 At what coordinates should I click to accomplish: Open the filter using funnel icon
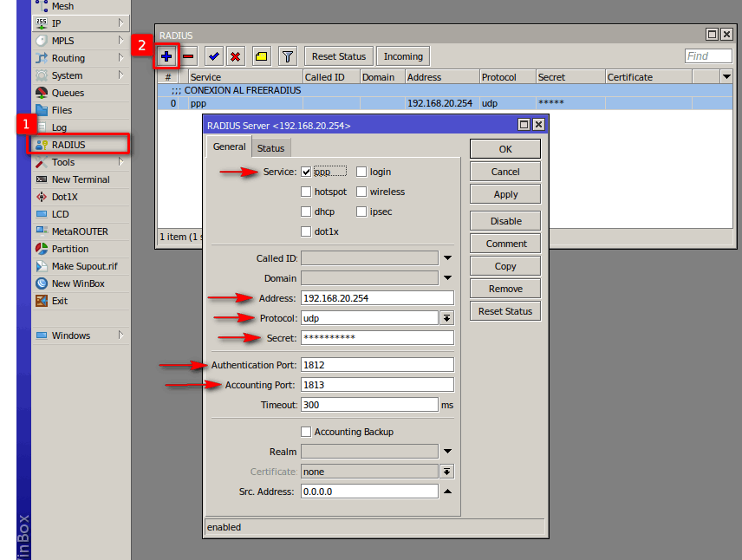click(x=286, y=55)
